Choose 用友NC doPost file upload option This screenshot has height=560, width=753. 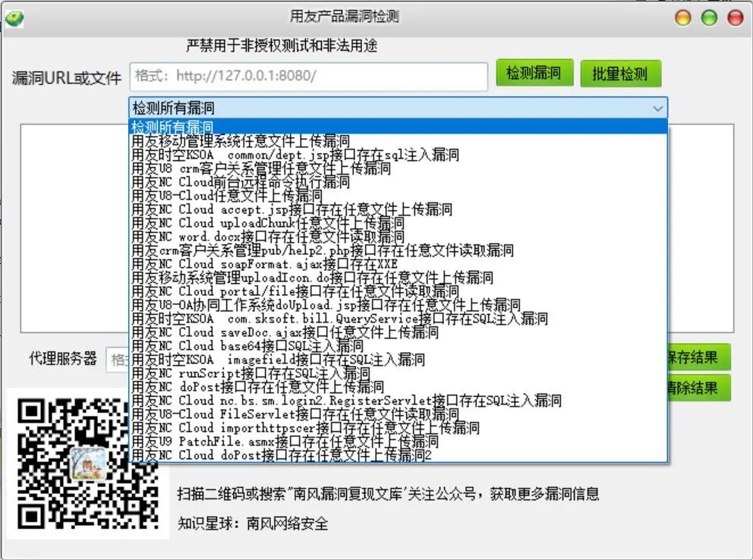[x=398, y=387]
